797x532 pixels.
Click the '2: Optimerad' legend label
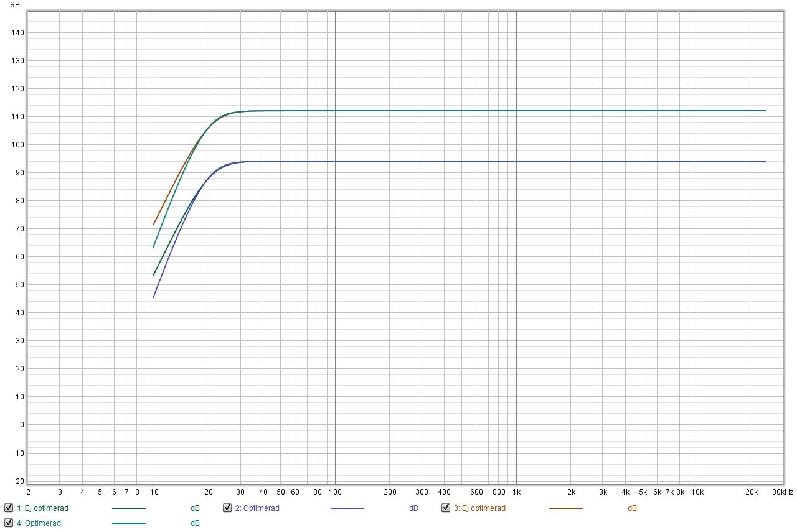point(257,508)
